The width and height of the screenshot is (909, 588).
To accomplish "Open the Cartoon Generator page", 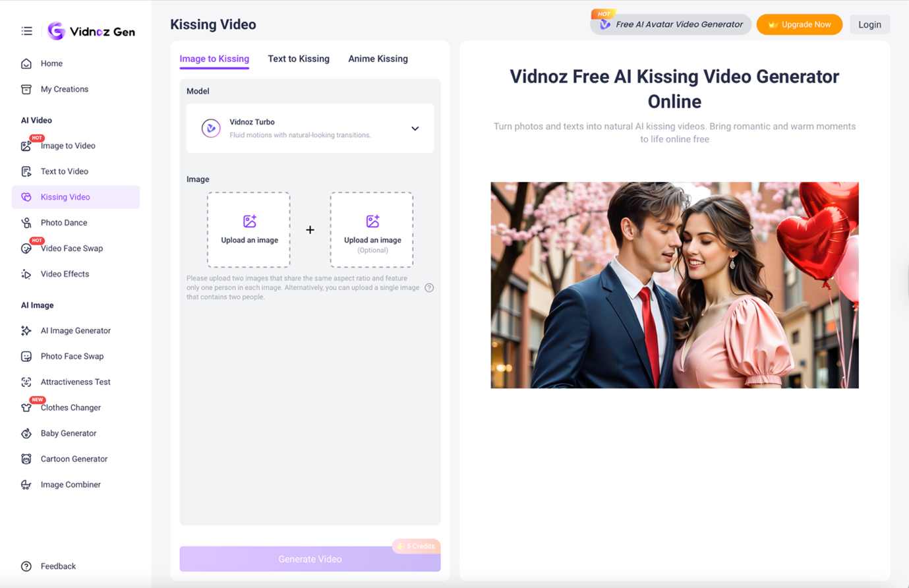I will click(76, 459).
